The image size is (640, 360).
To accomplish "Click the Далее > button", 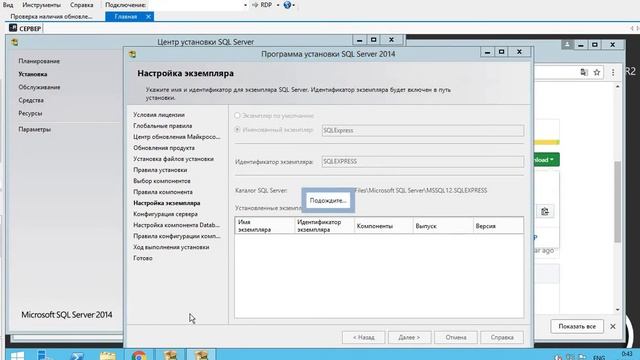I will point(409,338).
